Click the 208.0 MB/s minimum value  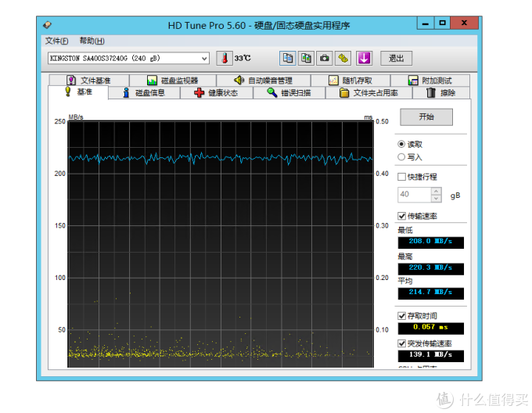click(430, 242)
